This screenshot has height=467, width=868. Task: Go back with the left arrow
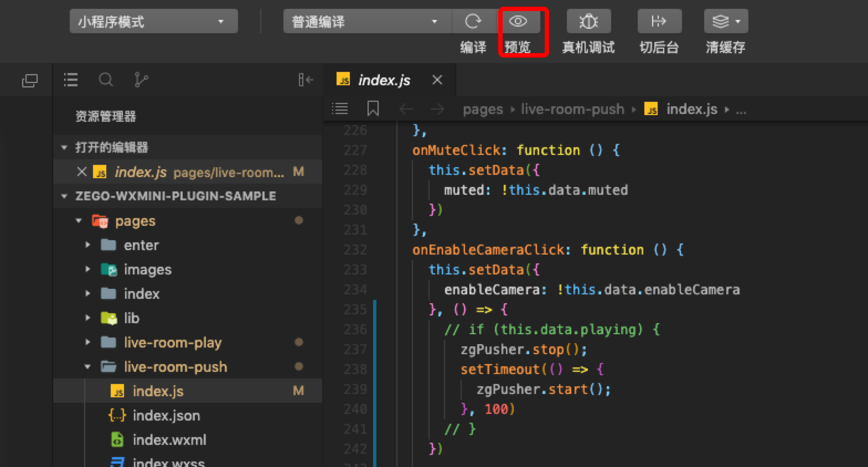click(x=406, y=109)
